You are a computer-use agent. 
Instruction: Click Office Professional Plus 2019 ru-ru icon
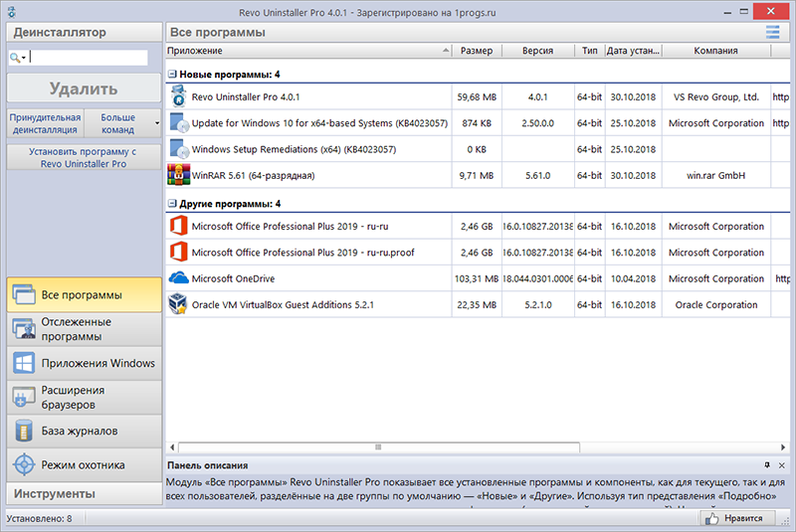point(179,226)
